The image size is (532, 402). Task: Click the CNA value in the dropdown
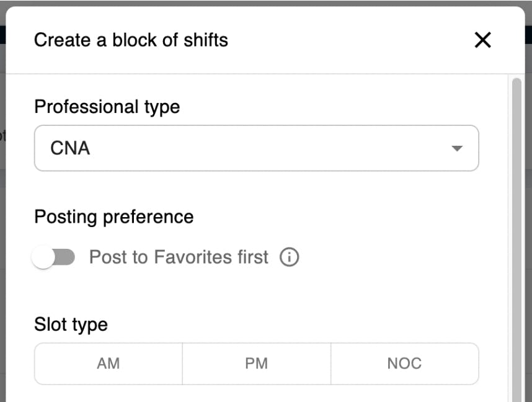point(70,149)
